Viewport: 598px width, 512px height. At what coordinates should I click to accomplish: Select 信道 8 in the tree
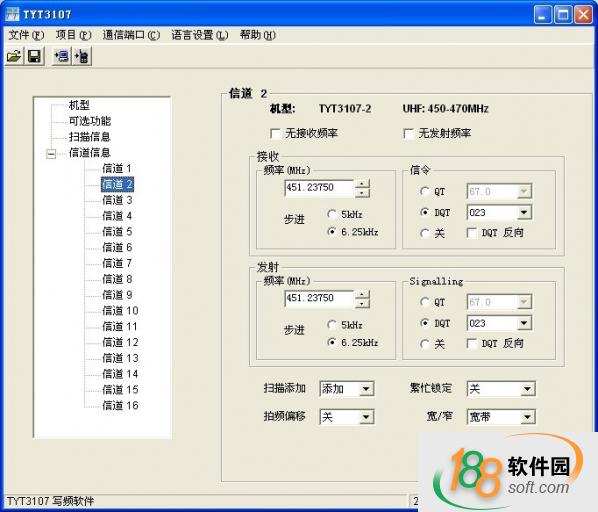[117, 279]
